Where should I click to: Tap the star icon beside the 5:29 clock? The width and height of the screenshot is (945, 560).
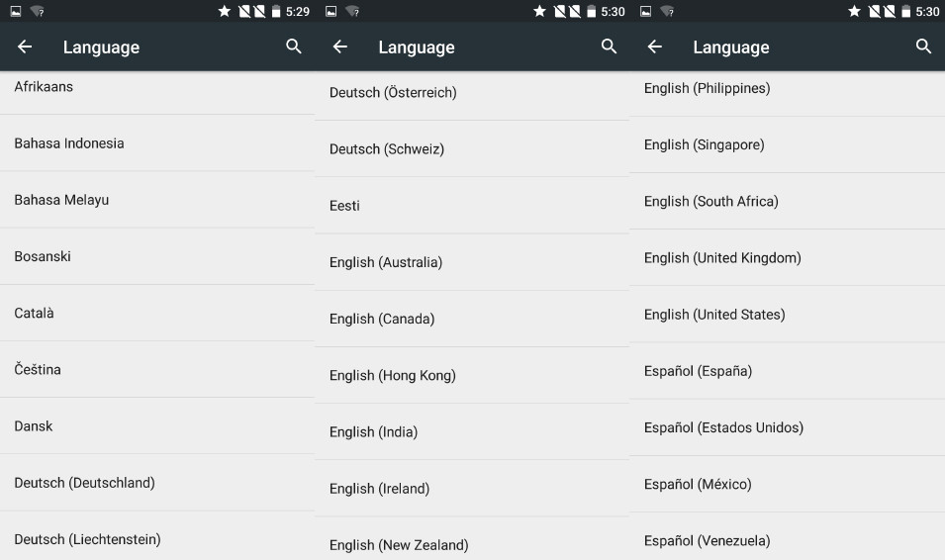point(225,11)
